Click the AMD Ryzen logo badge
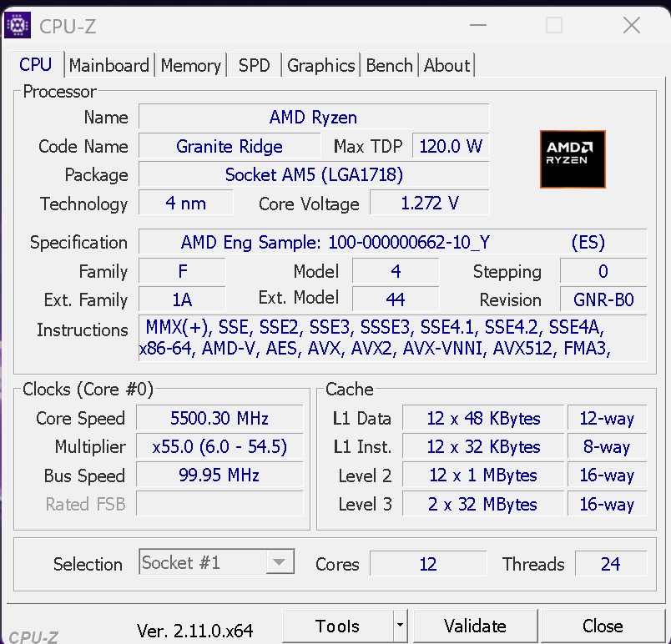The image size is (671, 644). [x=573, y=159]
